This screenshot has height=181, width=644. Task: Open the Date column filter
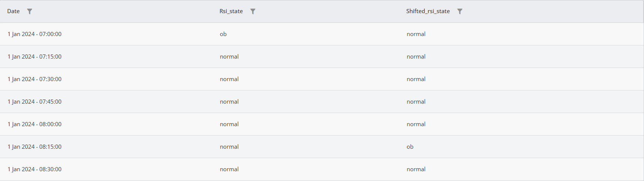pos(30,11)
